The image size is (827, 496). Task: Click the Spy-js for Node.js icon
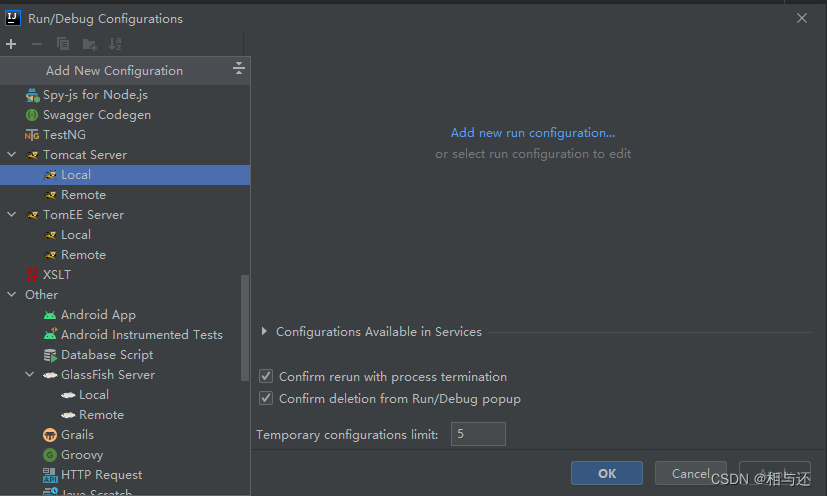pos(32,95)
